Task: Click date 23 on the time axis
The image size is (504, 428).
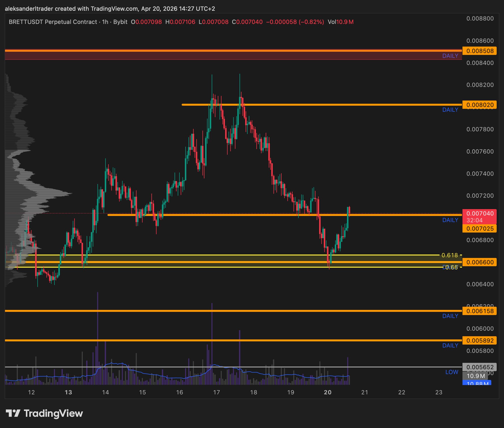Action: coord(439,392)
